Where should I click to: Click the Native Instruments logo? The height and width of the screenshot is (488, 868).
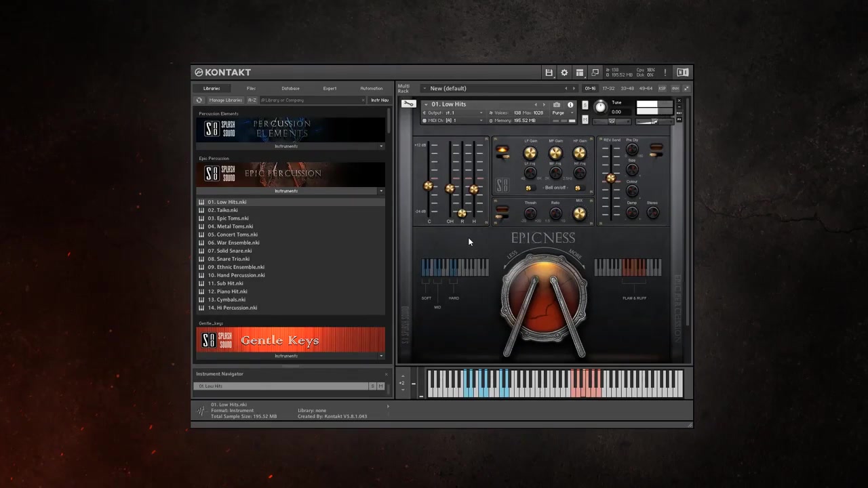point(683,73)
